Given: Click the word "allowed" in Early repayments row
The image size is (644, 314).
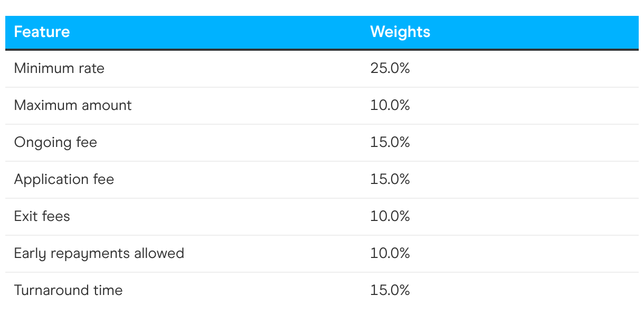Looking at the screenshot, I should 159,253.
